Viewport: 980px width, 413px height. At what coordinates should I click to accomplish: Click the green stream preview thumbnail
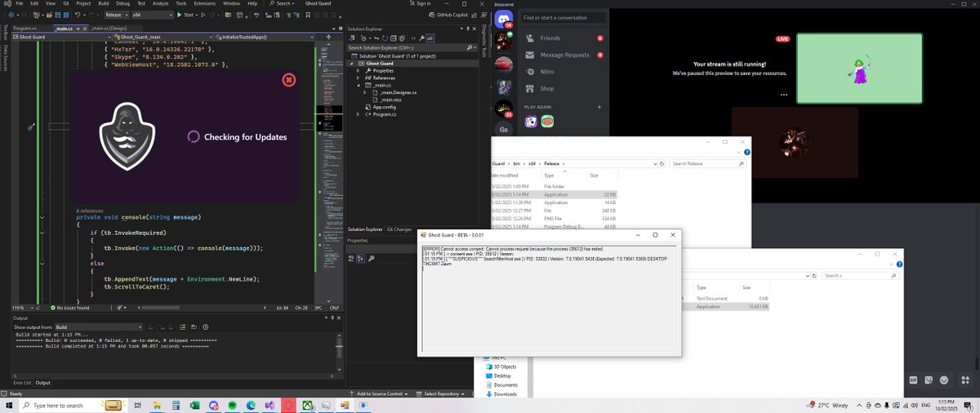(x=859, y=68)
